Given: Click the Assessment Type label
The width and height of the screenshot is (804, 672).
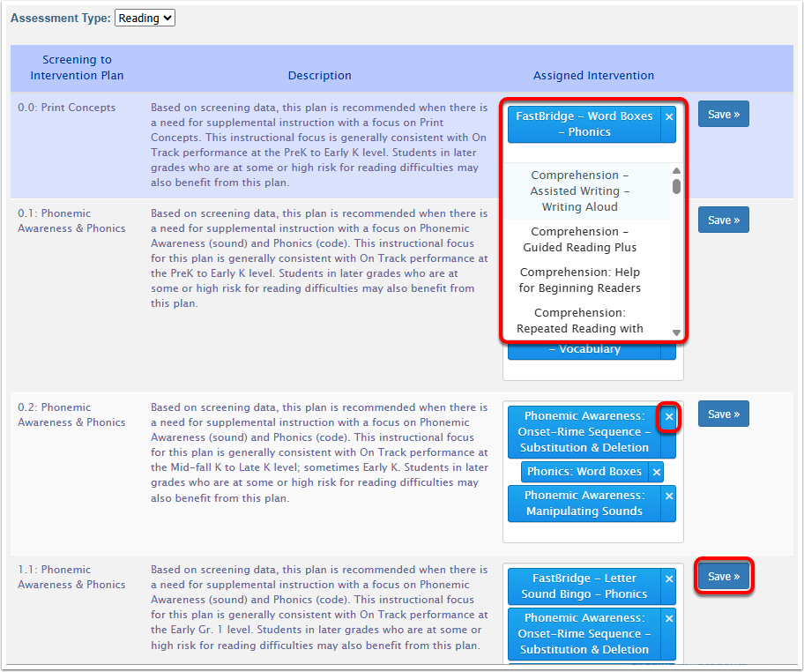Looking at the screenshot, I should (61, 18).
